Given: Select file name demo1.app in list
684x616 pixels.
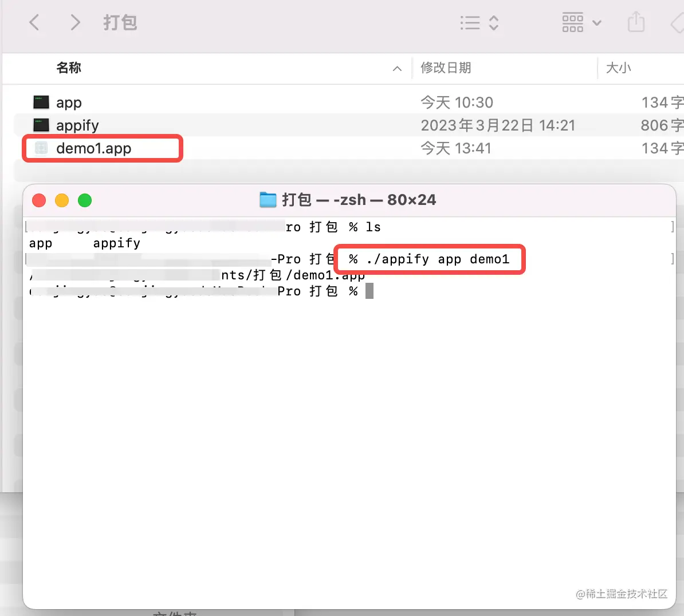Looking at the screenshot, I should pos(93,148).
